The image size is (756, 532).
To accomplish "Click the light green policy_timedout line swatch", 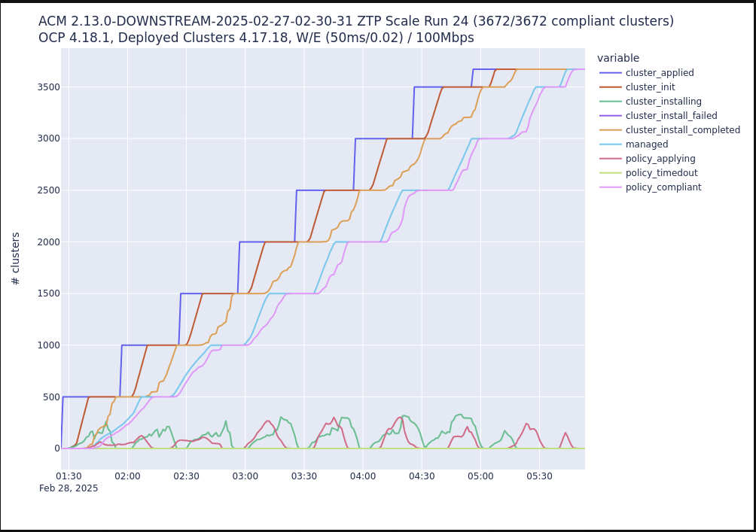I will click(x=611, y=173).
